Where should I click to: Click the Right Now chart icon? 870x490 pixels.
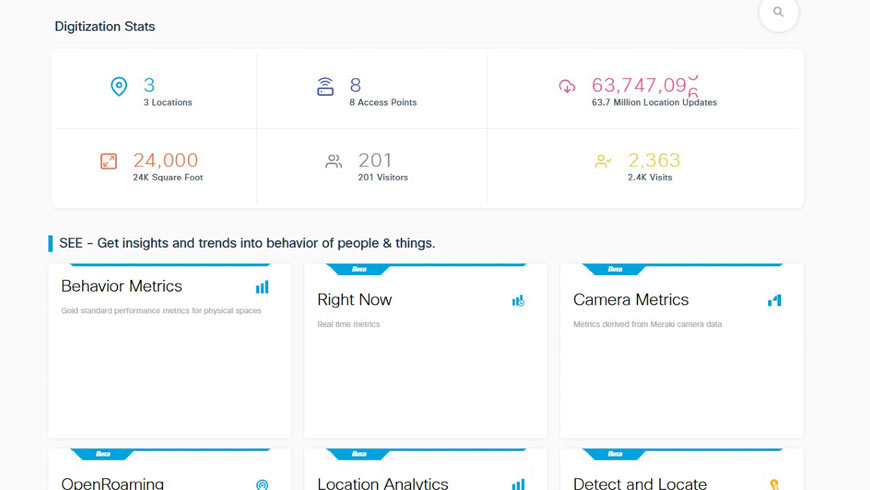pos(518,301)
